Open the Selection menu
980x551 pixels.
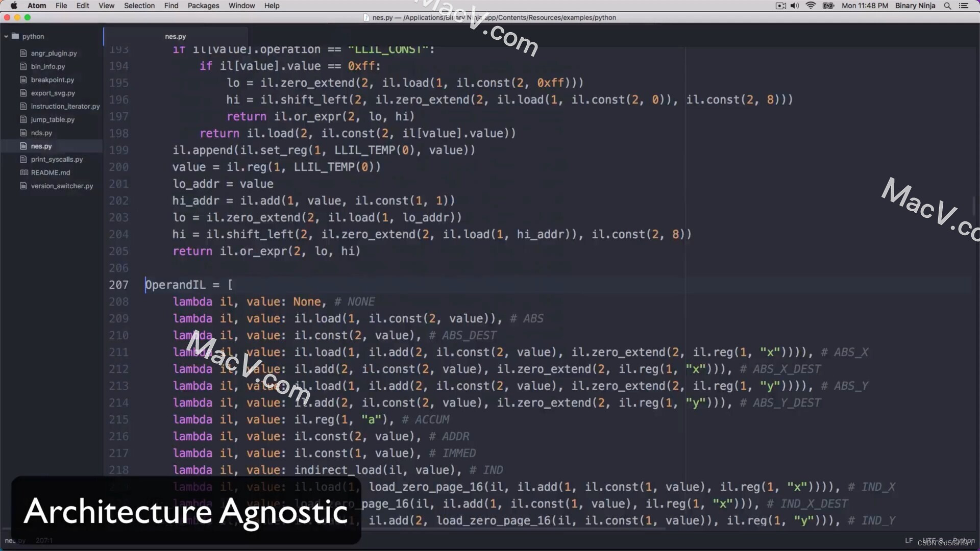point(139,6)
